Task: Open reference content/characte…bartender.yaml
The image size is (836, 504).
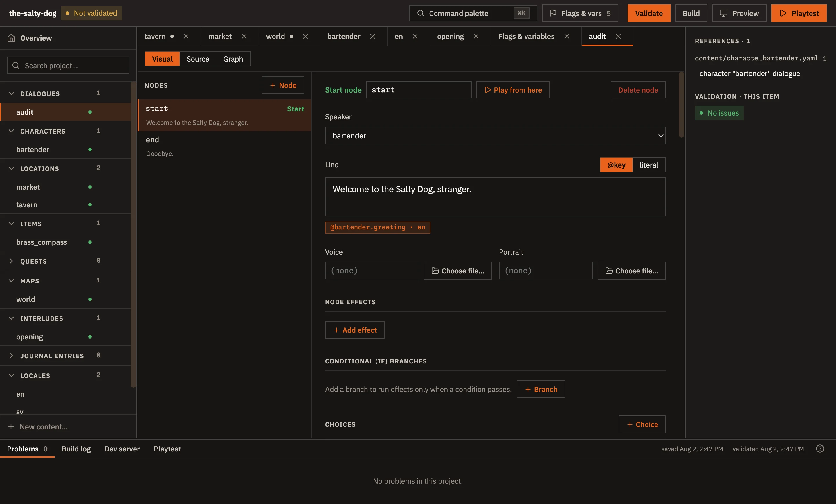Action: [756, 58]
